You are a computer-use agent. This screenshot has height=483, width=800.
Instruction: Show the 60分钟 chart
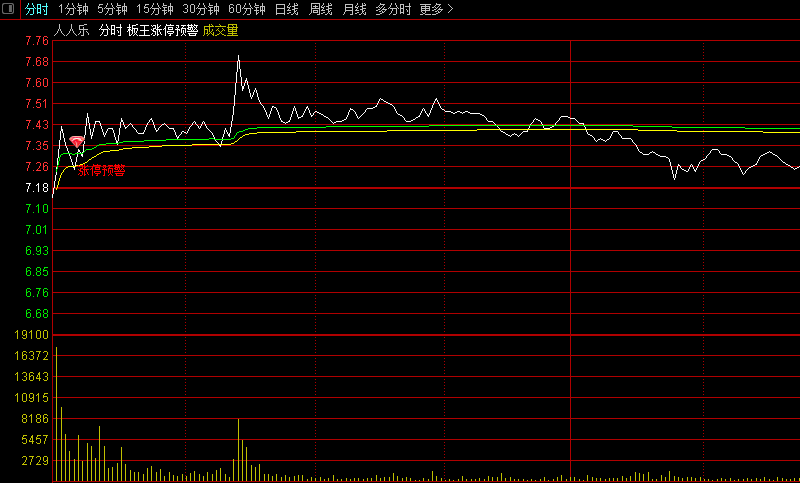pyautogui.click(x=246, y=9)
